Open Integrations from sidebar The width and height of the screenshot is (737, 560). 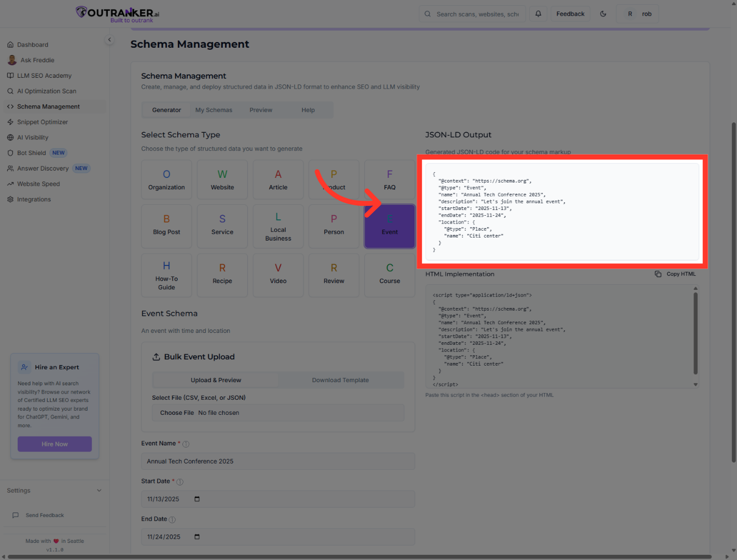(x=34, y=200)
